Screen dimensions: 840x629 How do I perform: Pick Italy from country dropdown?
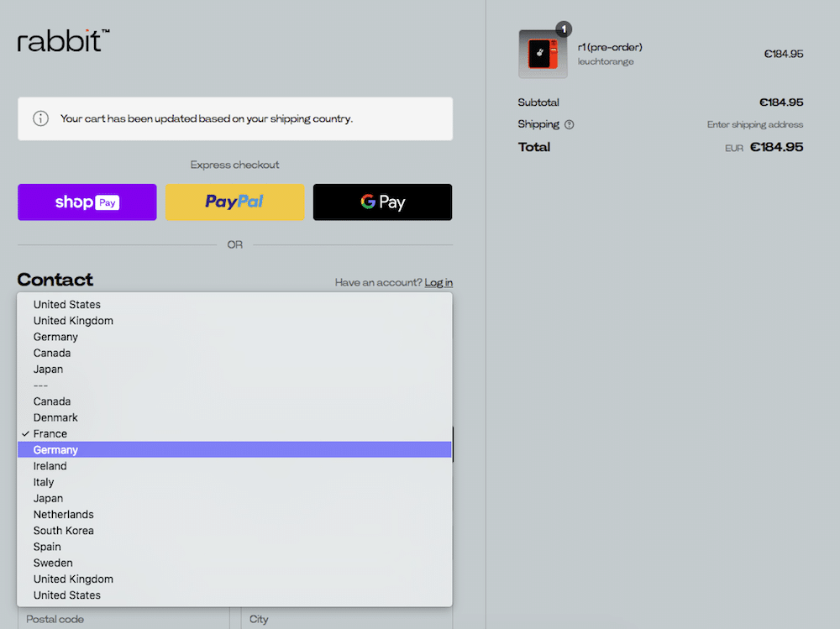[x=234, y=482]
